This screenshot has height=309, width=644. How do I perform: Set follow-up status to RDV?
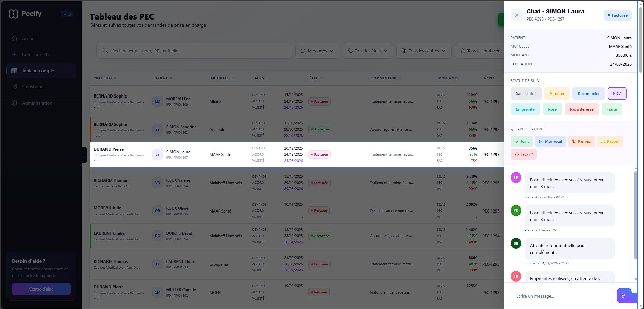(617, 93)
